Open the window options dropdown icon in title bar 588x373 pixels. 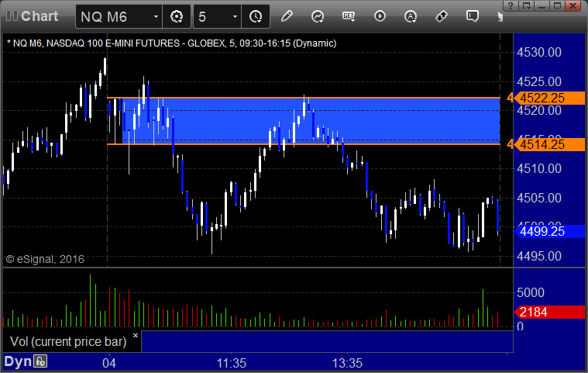click(x=527, y=5)
